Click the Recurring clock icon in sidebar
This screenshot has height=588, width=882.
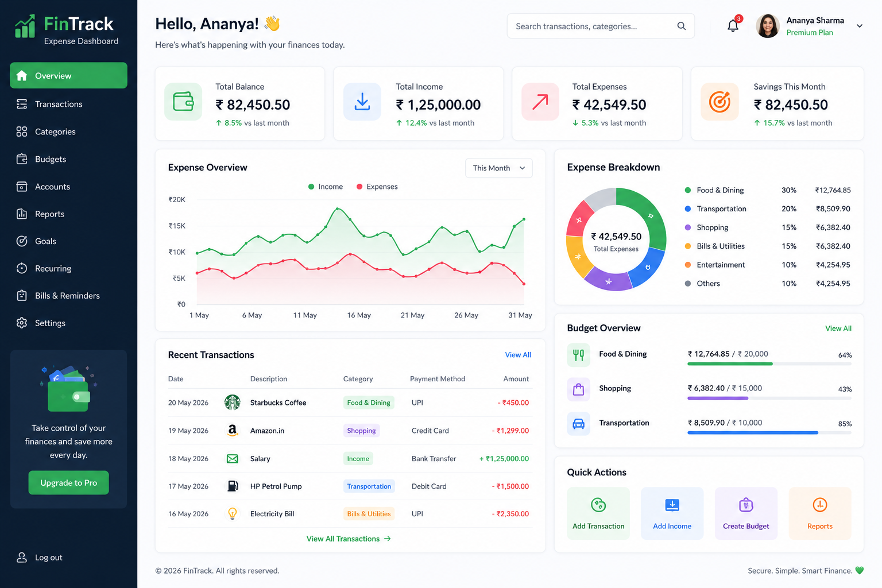click(x=22, y=268)
